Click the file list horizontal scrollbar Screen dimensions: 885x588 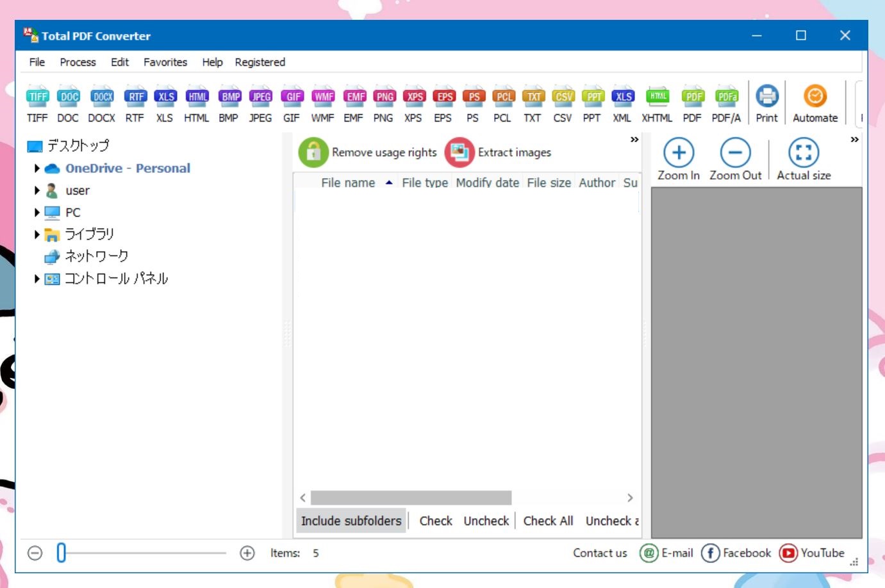pyautogui.click(x=411, y=498)
